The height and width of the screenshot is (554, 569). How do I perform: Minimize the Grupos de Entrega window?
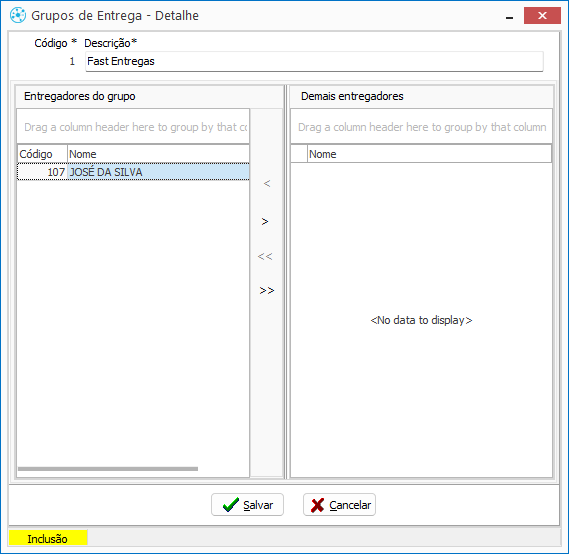point(509,16)
